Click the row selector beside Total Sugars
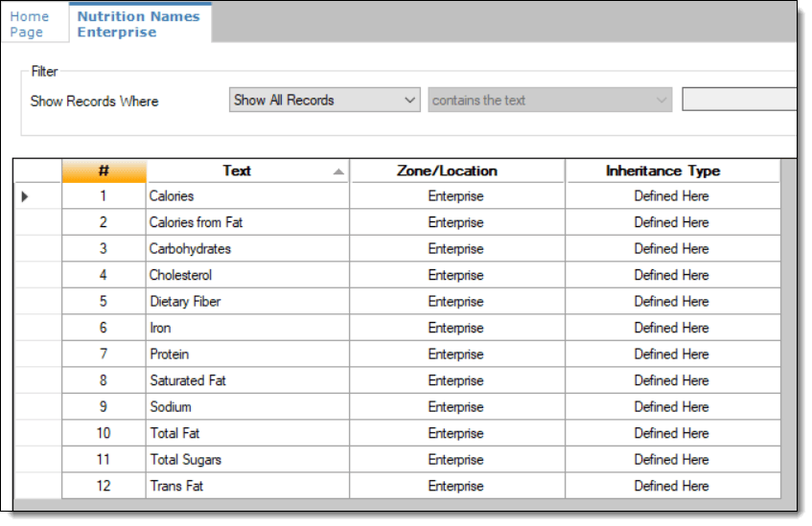 click(x=37, y=460)
